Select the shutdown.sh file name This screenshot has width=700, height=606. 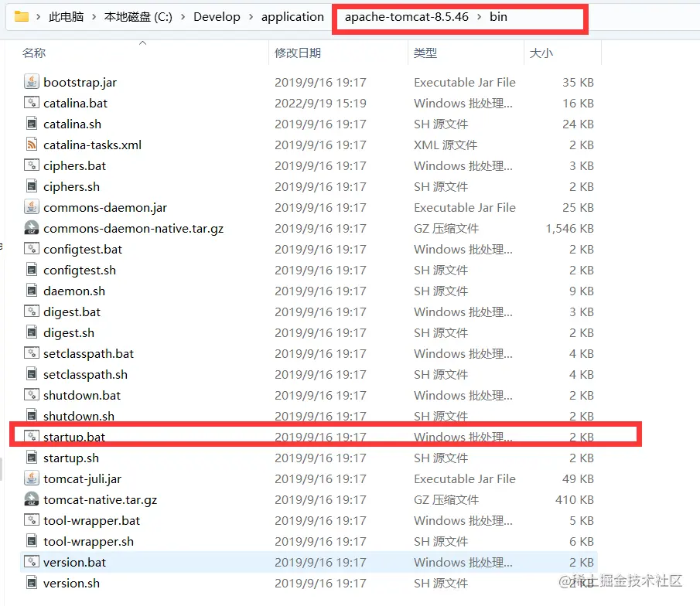pos(79,416)
